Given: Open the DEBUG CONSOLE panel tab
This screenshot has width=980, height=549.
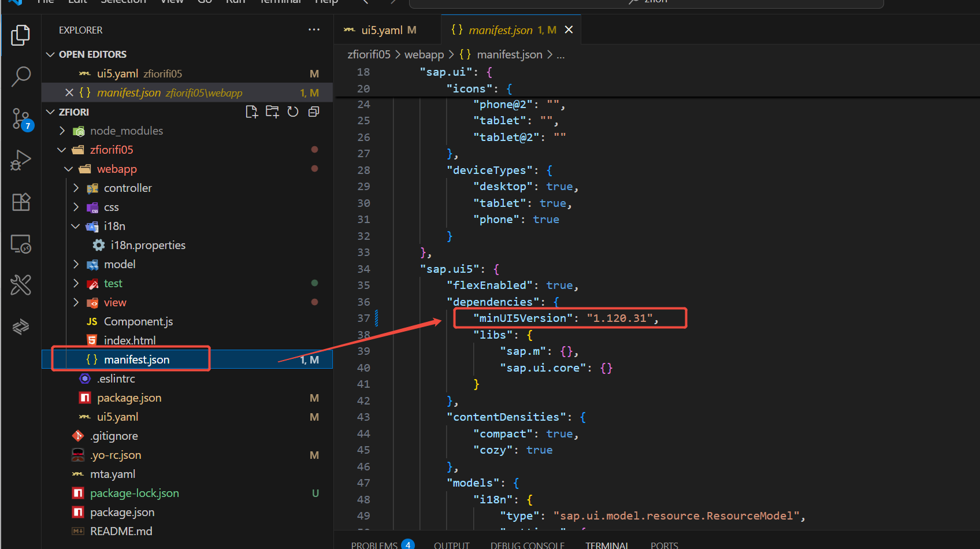Looking at the screenshot, I should pos(528,544).
